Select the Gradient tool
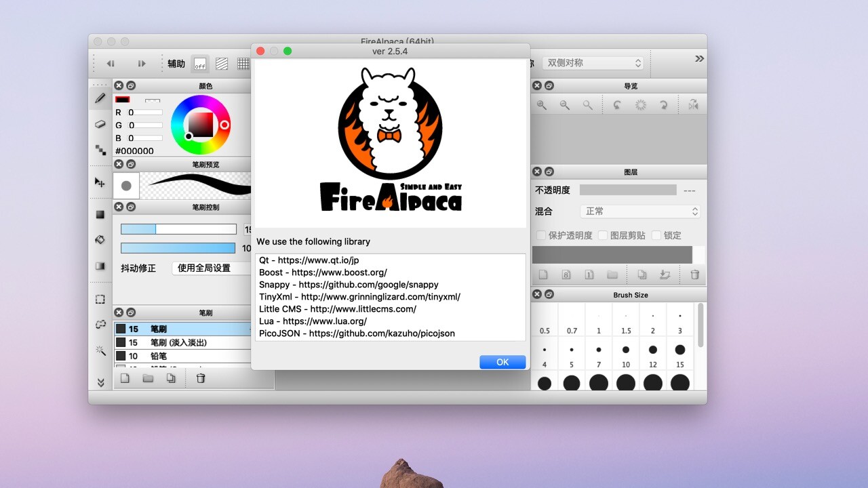Screen dimensions: 868x488 (100, 266)
